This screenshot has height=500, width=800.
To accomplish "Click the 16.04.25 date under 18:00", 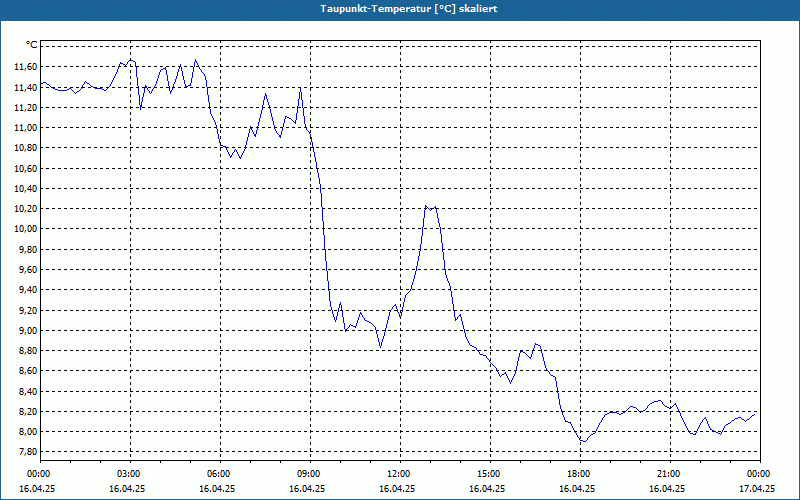I will pyautogui.click(x=578, y=488).
